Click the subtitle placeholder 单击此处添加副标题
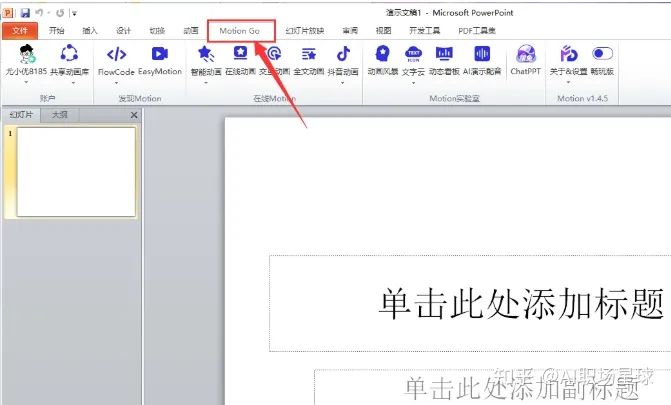671x405 pixels. pyautogui.click(x=521, y=387)
